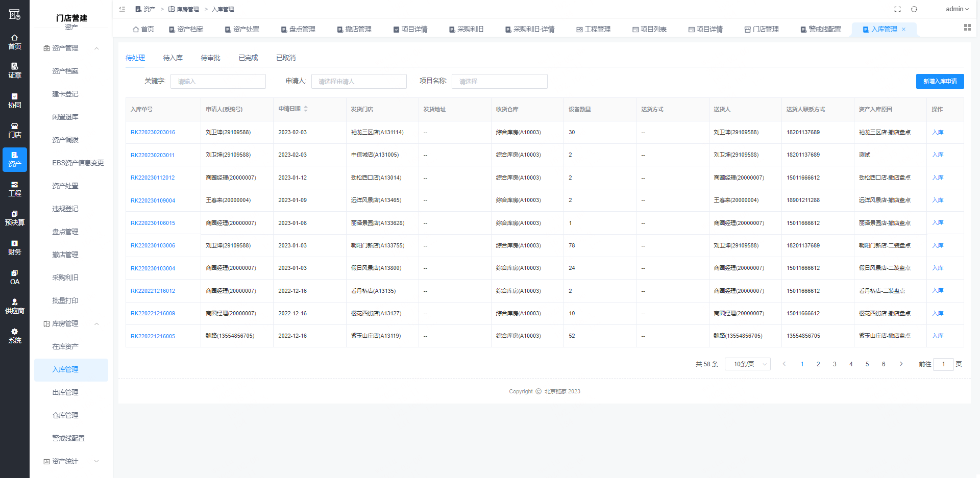The width and height of the screenshot is (980, 478).
Task: Expand the 资产统计 menu group
Action: click(x=96, y=461)
